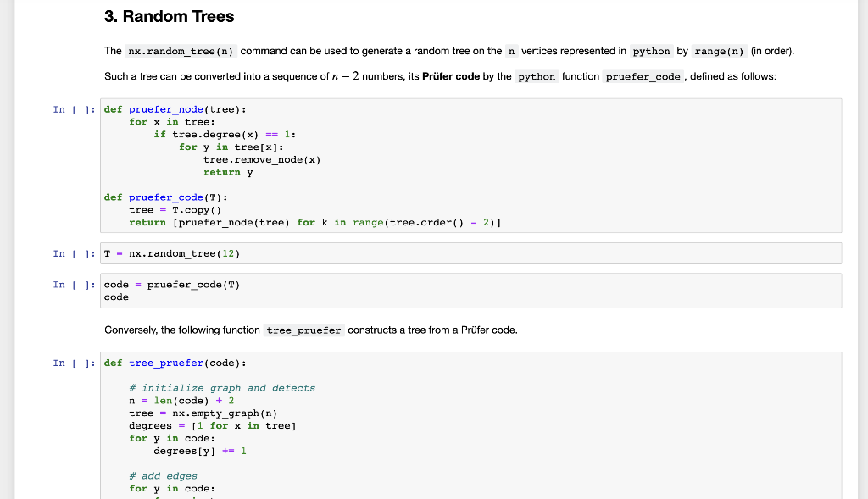868x499 pixels.
Task: Click the inline tree_pruefer code span
Action: [303, 330]
